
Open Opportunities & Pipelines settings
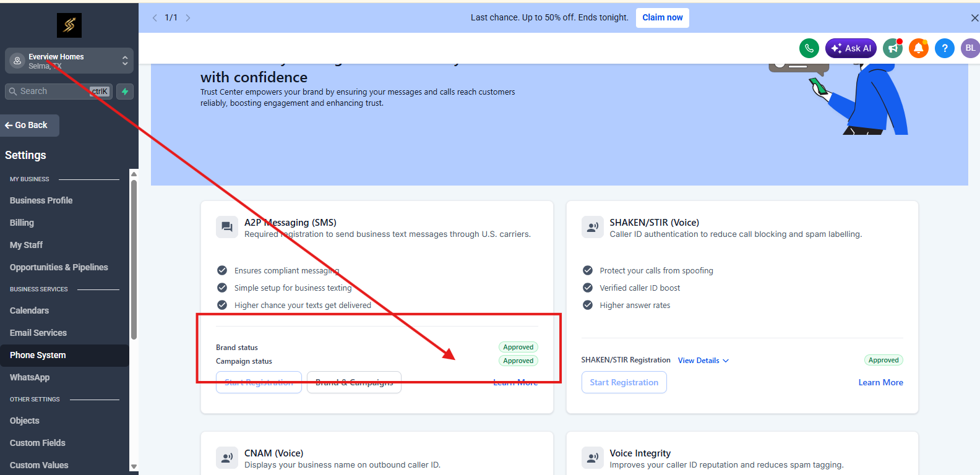point(59,267)
